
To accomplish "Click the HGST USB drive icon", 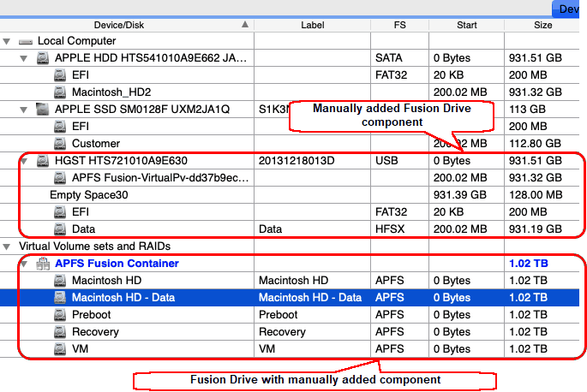I will (43, 161).
